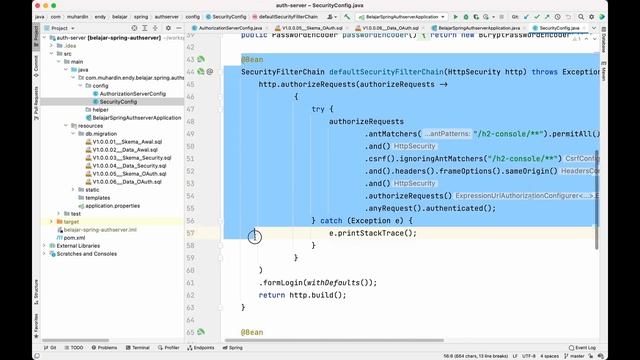Open Project panel options gear
Image resolution: width=640 pixels, height=360 pixels.
[168, 28]
